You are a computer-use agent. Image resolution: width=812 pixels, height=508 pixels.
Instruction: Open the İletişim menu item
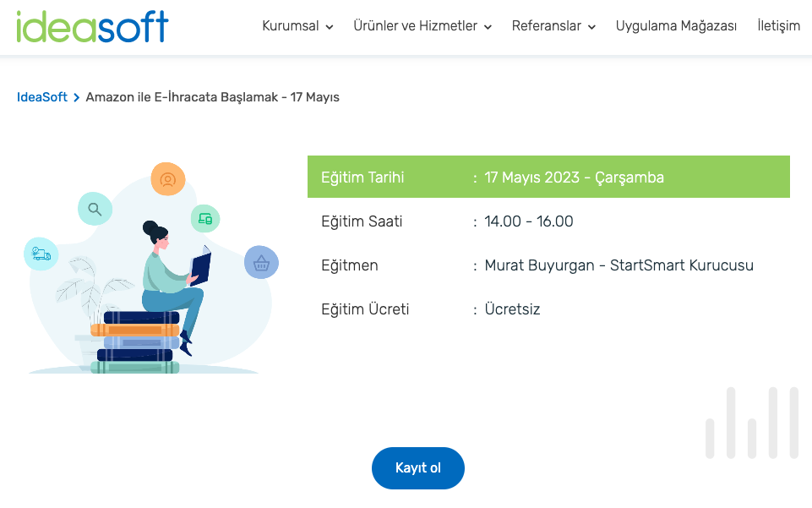[778, 26]
